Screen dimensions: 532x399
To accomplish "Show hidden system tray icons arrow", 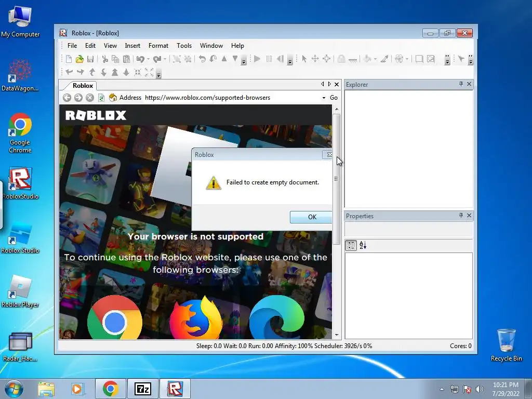I will click(442, 389).
